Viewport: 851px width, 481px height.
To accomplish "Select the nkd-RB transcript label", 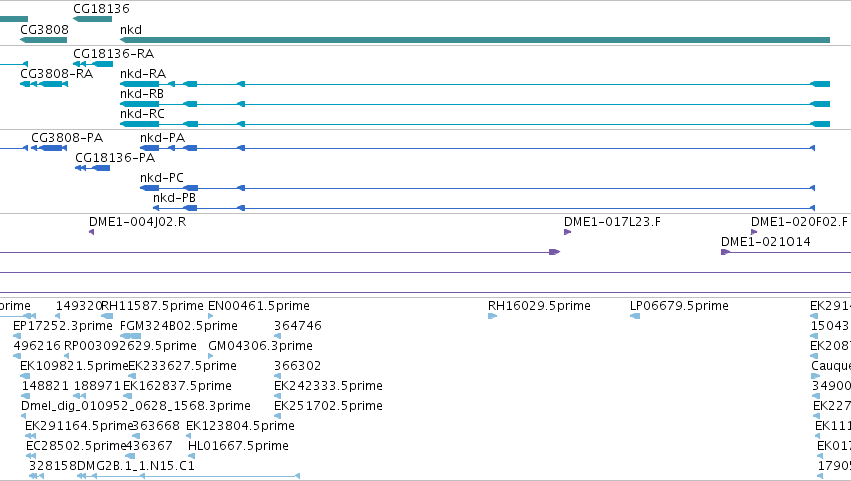I will tap(142, 94).
